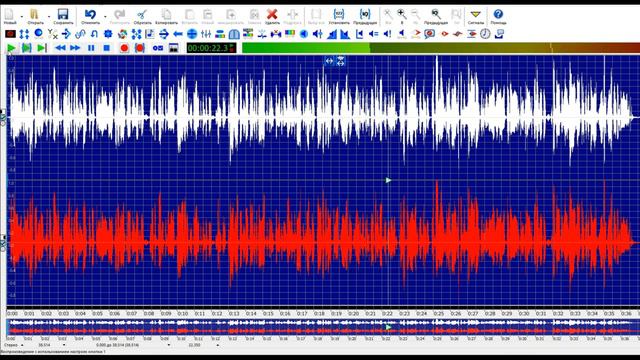
Task: Click the blue question mark Help icon
Action: (498, 14)
